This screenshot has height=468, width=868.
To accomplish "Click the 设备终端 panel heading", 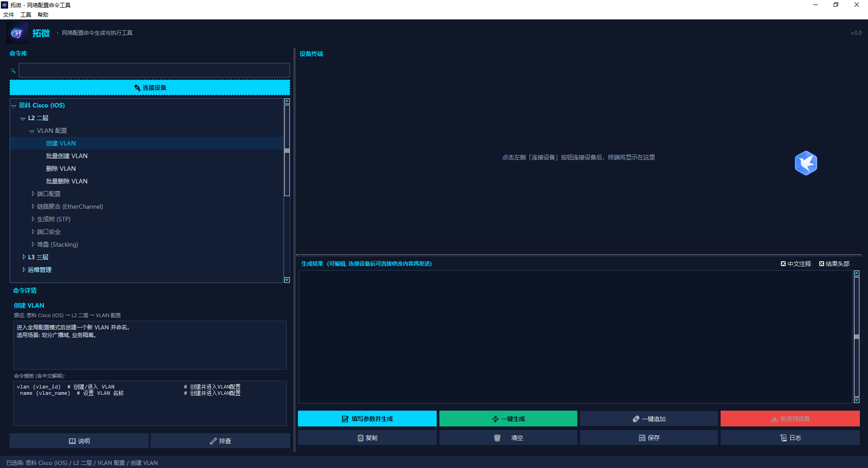I will pos(311,54).
